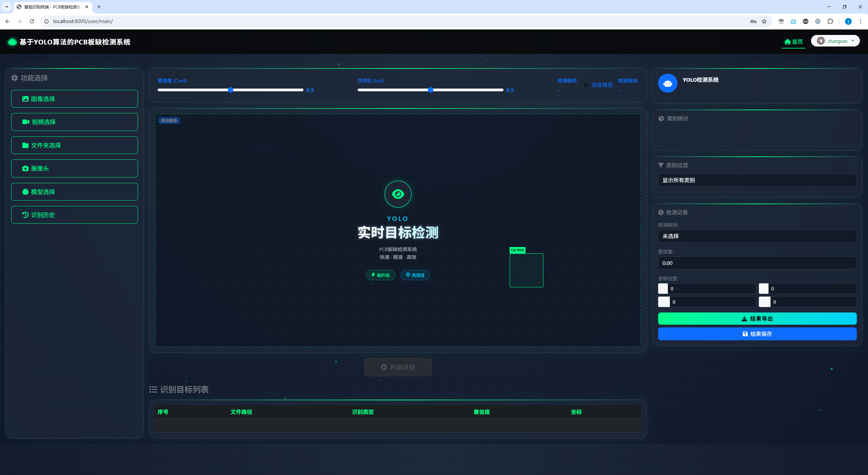This screenshot has width=868, height=475.
Task: Click the 实时目标检测 heading text
Action: [398, 233]
